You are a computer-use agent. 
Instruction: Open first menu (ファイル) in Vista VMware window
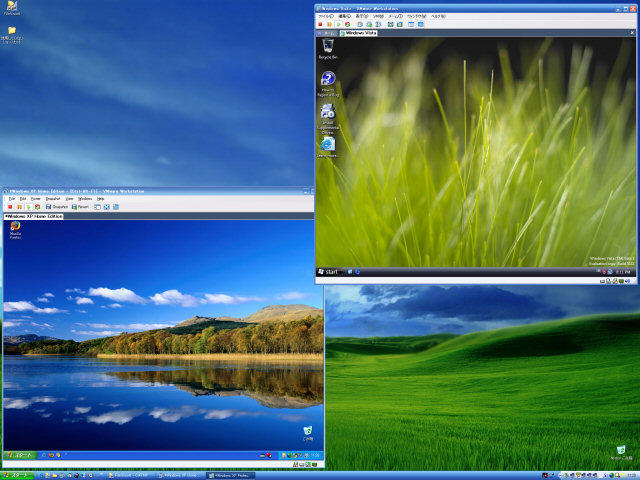coord(325,16)
